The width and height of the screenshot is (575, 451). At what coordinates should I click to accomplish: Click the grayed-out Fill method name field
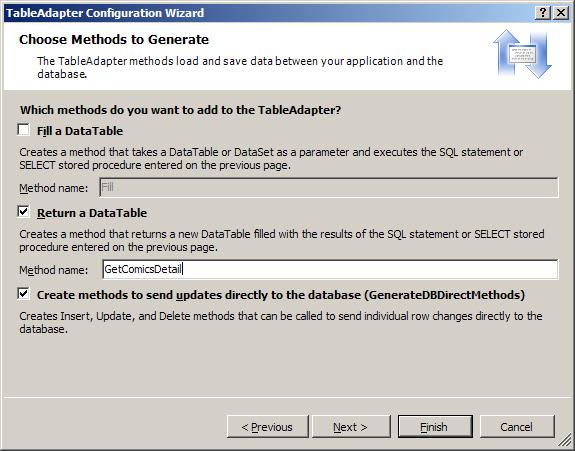pyautogui.click(x=329, y=187)
